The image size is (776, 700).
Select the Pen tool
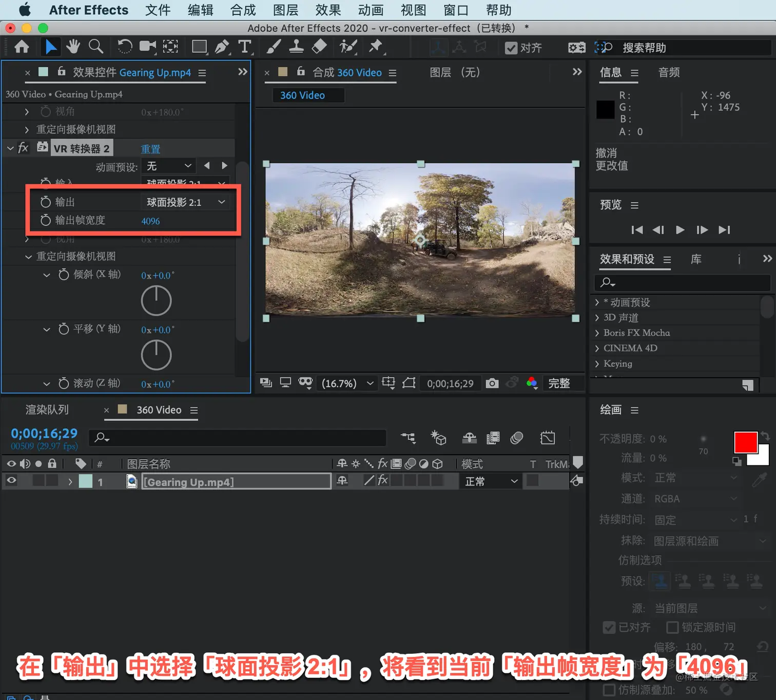[x=222, y=47]
